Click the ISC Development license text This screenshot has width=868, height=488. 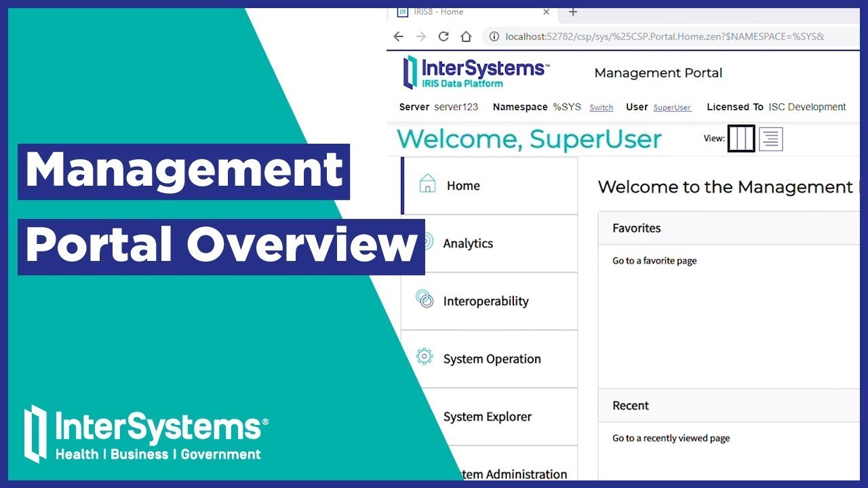coord(807,107)
